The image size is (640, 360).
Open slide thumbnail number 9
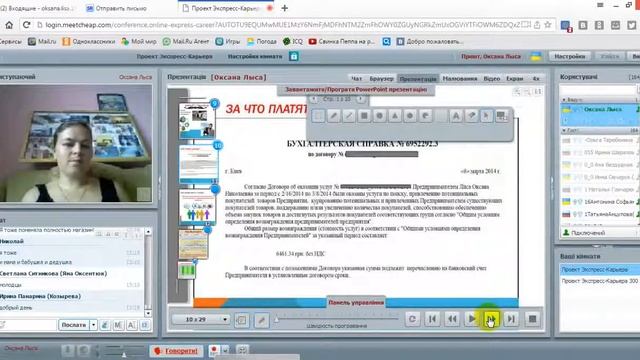[197, 120]
